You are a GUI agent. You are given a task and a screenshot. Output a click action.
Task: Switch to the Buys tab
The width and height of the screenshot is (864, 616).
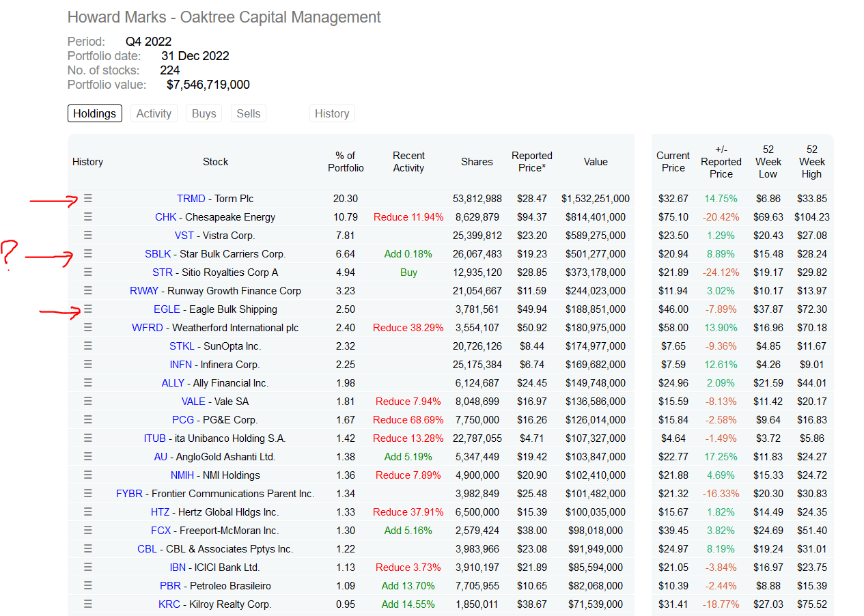(204, 113)
